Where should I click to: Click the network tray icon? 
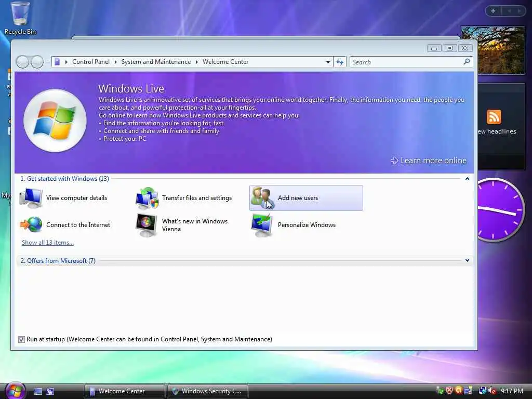point(482,391)
